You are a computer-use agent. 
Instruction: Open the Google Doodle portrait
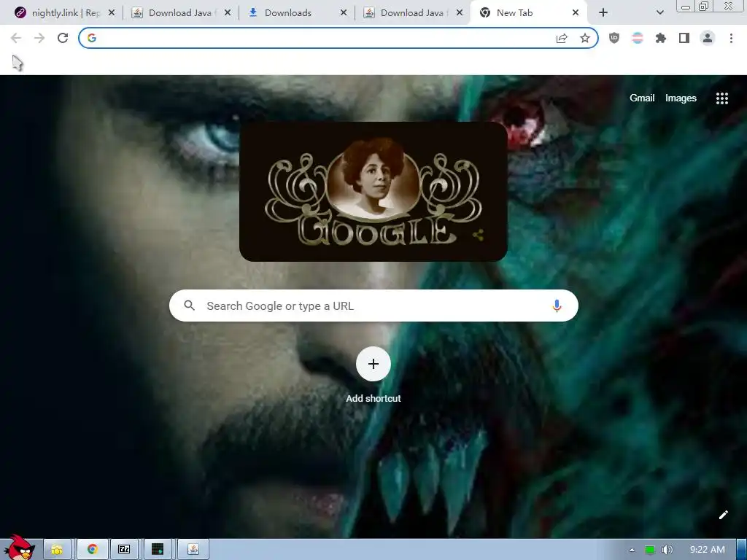click(373, 192)
